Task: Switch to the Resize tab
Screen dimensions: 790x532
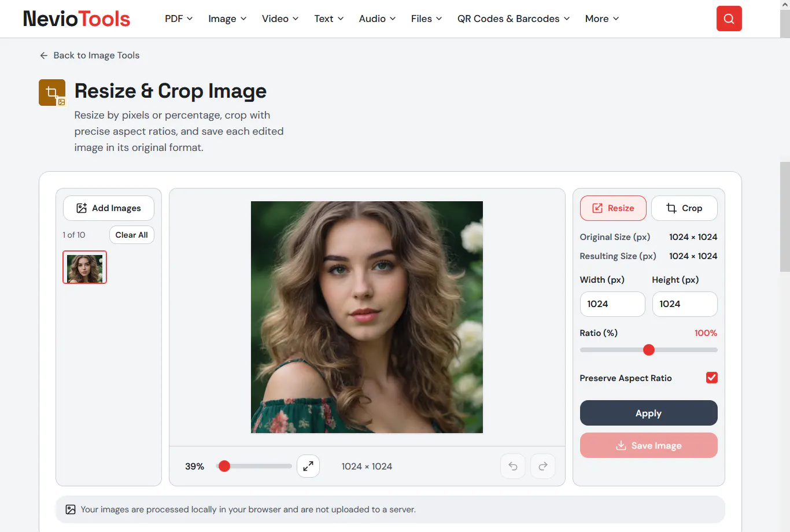Action: coord(613,208)
